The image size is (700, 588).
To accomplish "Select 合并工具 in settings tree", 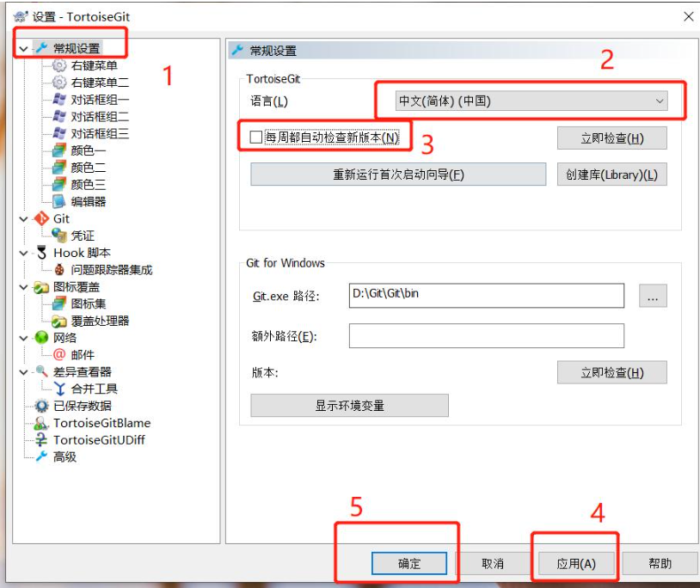I will click(x=95, y=389).
